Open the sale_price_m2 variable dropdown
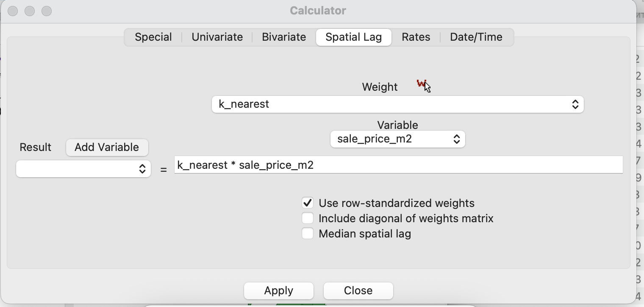The height and width of the screenshot is (307, 644). tap(398, 139)
